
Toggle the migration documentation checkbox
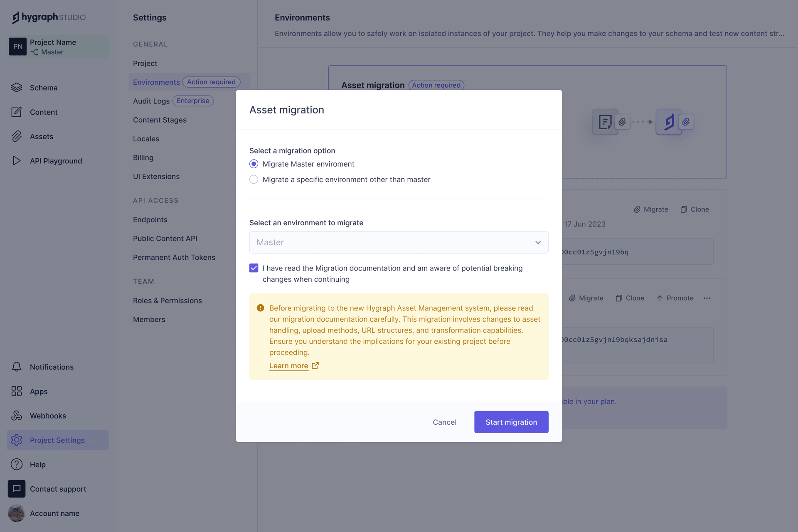(x=254, y=268)
